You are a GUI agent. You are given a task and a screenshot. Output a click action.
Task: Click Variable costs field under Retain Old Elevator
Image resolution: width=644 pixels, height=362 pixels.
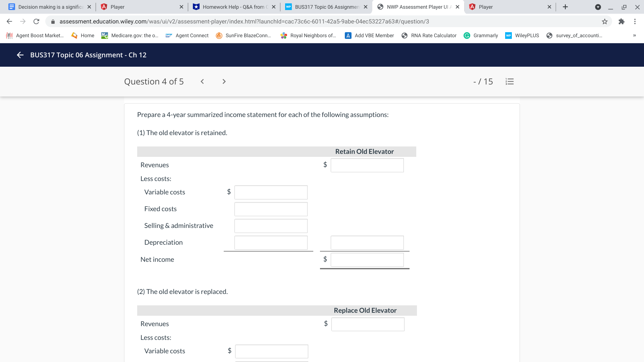271,192
